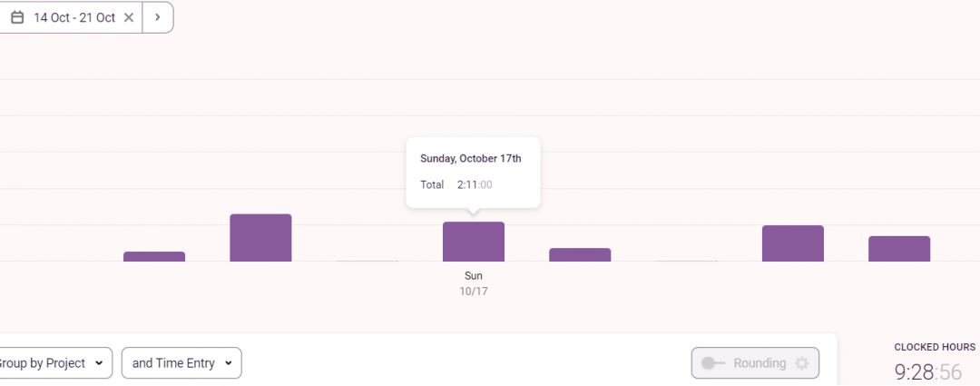Image resolution: width=980 pixels, height=386 pixels.
Task: Click the thin Saturday October 16th bar
Action: coord(367,261)
